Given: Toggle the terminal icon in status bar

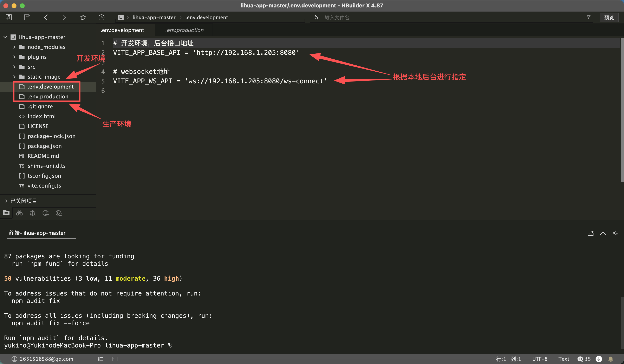Looking at the screenshot, I should click(115, 359).
